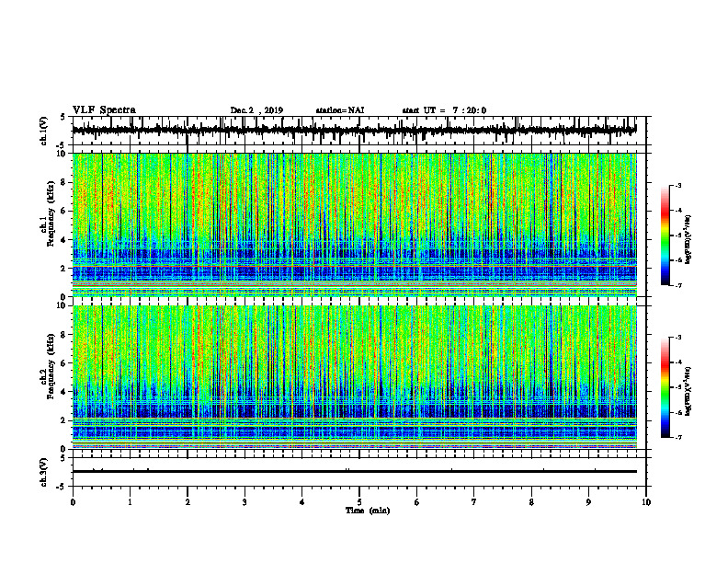Click the "station=NAI" label
This screenshot has height=563, width=728.
340,110
